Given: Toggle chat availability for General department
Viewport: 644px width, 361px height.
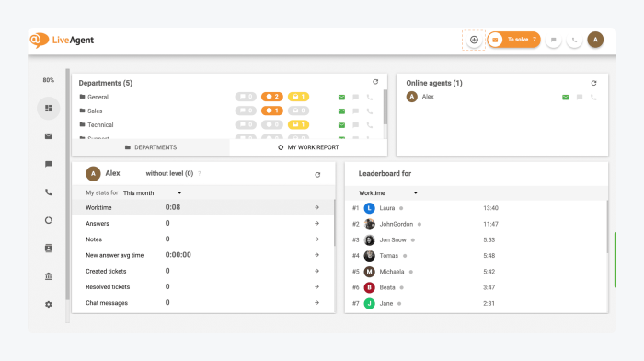Looking at the screenshot, I should click(x=356, y=97).
